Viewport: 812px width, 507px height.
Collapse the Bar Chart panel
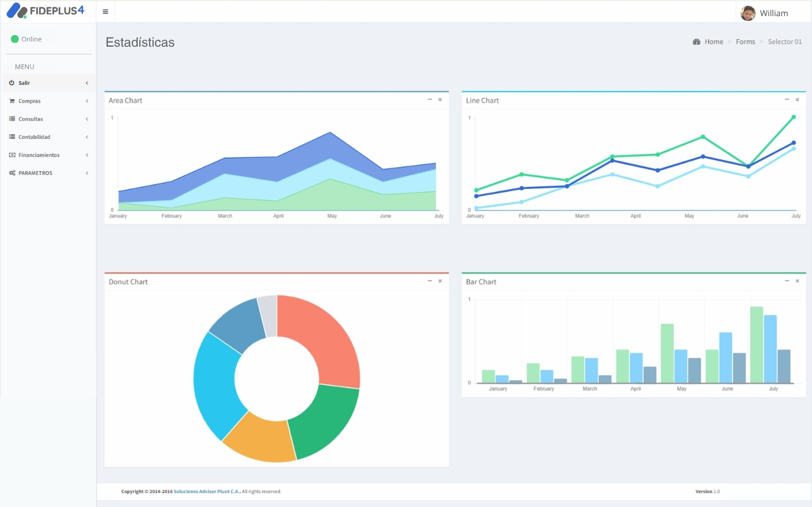[x=787, y=281]
